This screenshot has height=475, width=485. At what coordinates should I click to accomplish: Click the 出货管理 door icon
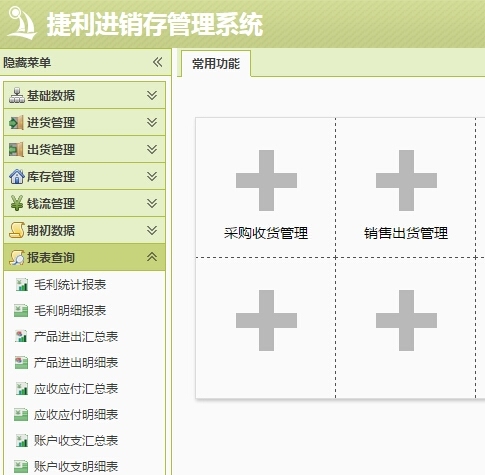[x=16, y=149]
